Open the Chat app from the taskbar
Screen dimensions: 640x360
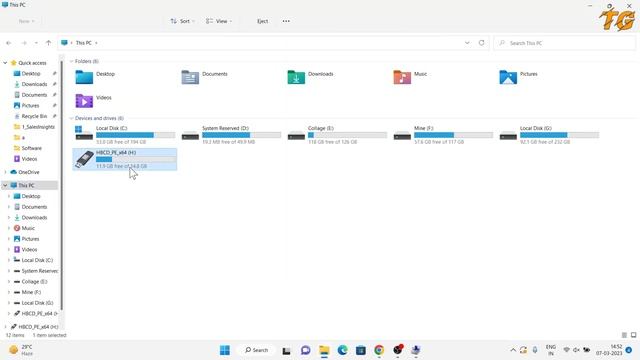tap(305, 350)
